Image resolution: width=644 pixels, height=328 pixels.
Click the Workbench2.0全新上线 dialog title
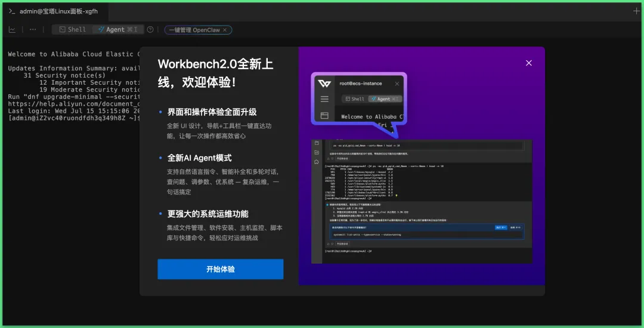(x=216, y=73)
